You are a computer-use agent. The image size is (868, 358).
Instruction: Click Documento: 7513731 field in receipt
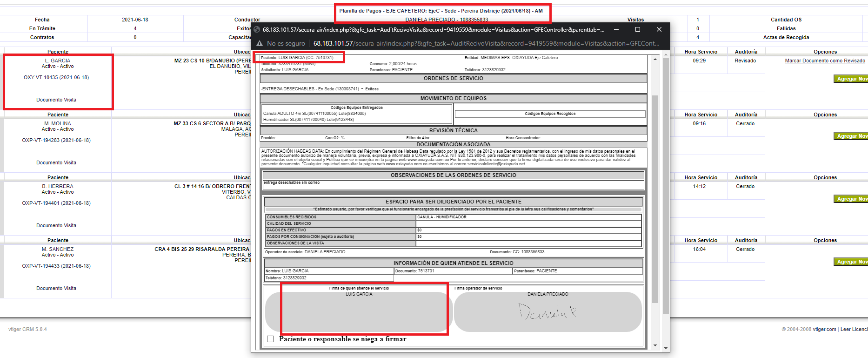coord(453,271)
